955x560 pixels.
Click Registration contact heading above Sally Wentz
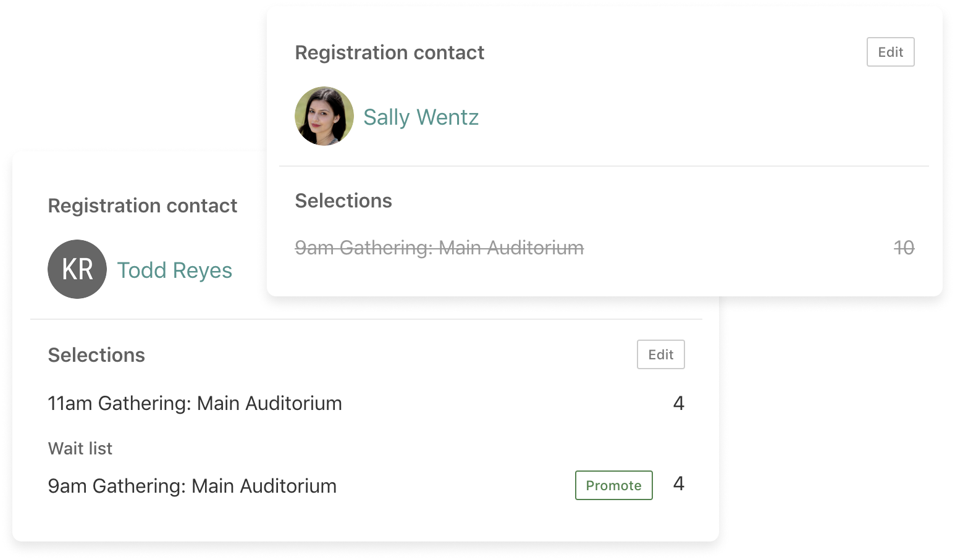389,52
